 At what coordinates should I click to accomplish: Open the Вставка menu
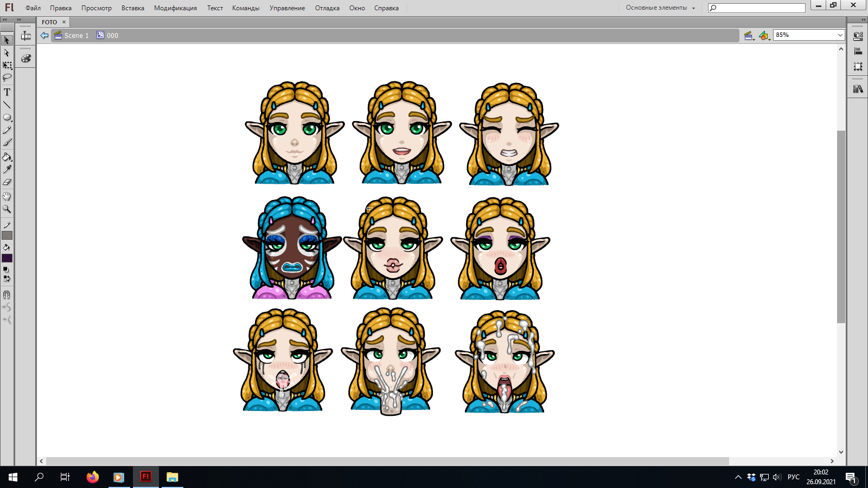coord(133,8)
